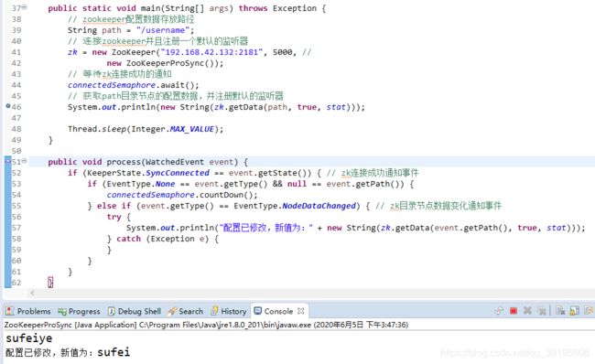Terminate the running program with red stop icon
595x364 pixels.
tap(514, 311)
